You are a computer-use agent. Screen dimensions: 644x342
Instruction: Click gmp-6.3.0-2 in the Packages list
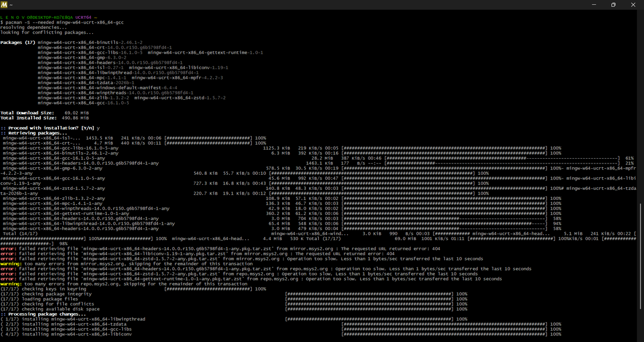(82, 57)
